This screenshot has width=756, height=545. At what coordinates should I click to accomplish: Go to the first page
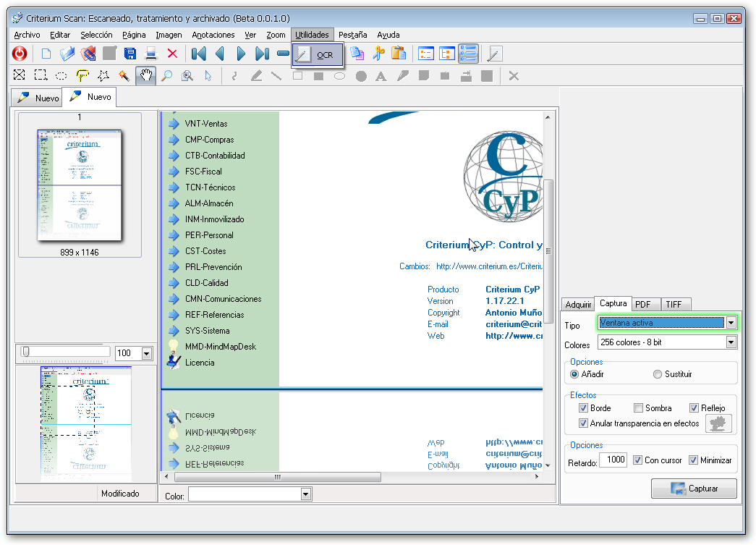199,54
